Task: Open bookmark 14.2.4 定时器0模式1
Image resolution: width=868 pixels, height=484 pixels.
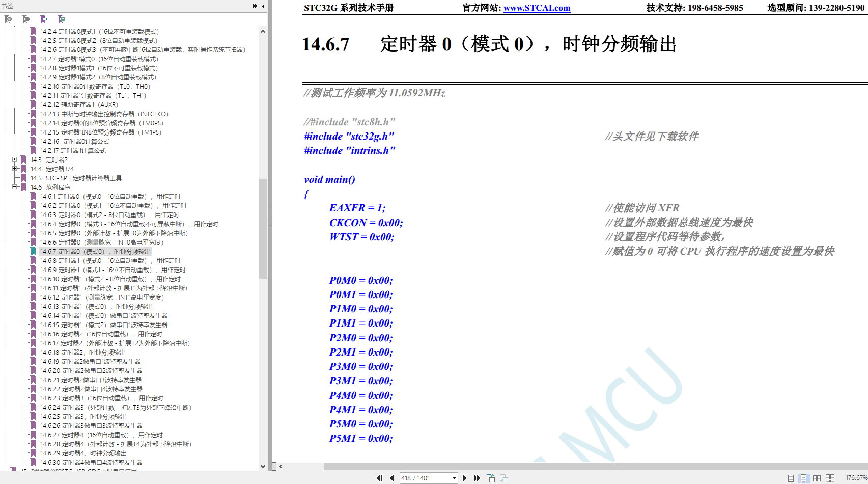Action: tap(100, 31)
